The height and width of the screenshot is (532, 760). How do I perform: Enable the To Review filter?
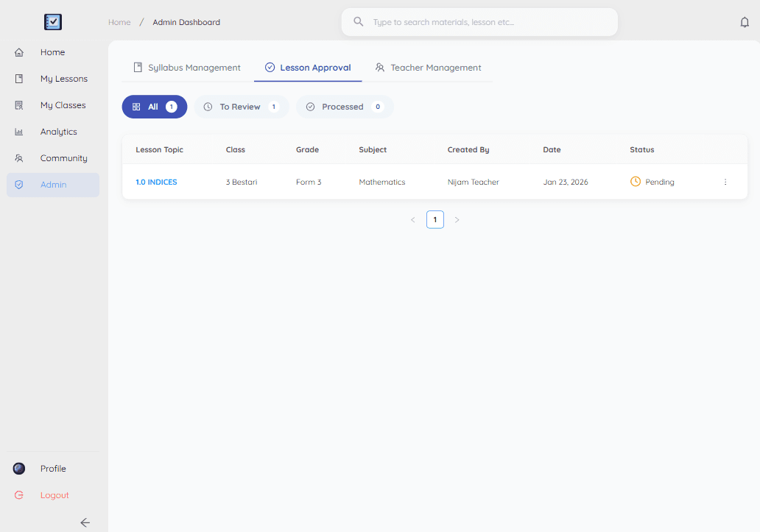tap(242, 107)
